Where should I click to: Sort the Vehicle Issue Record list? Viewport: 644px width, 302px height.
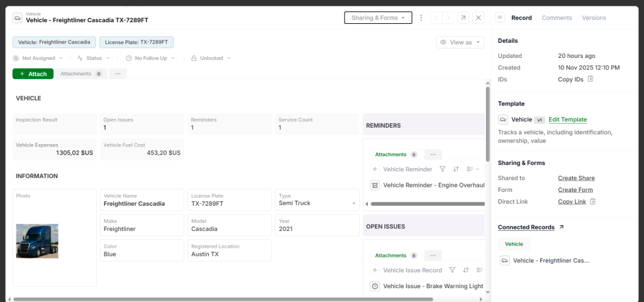coord(466,270)
